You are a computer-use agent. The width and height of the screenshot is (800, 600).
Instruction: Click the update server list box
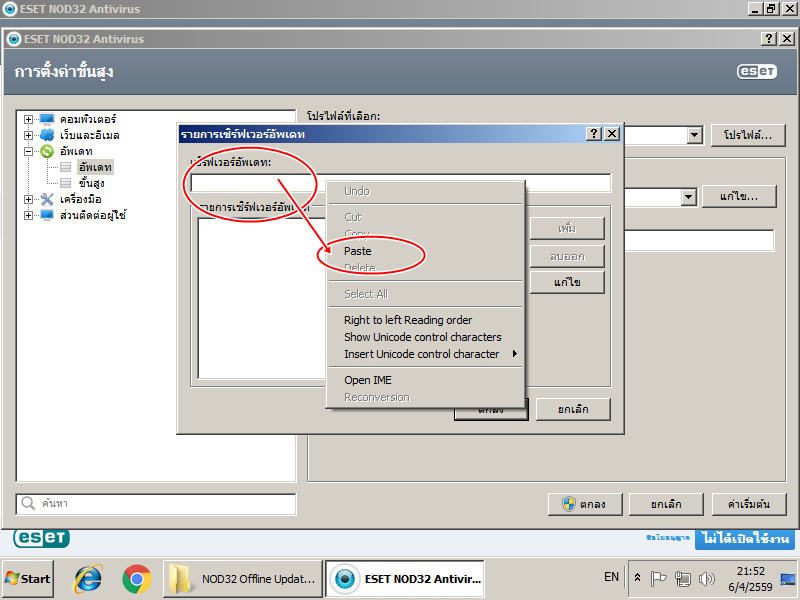coord(262,298)
